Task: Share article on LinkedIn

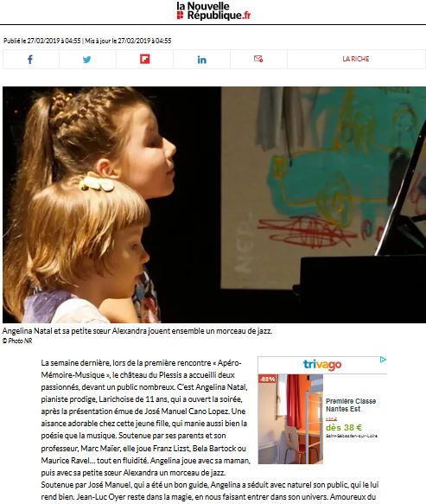Action: [x=201, y=60]
